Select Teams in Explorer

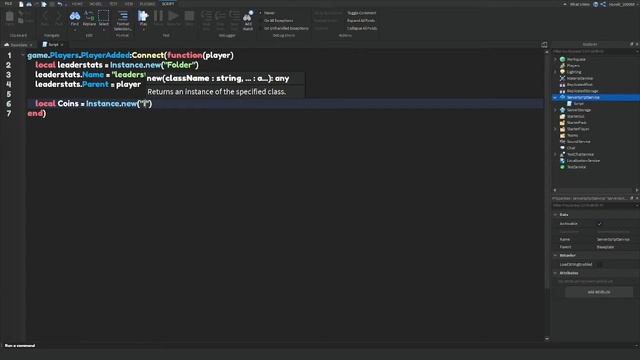(572, 135)
